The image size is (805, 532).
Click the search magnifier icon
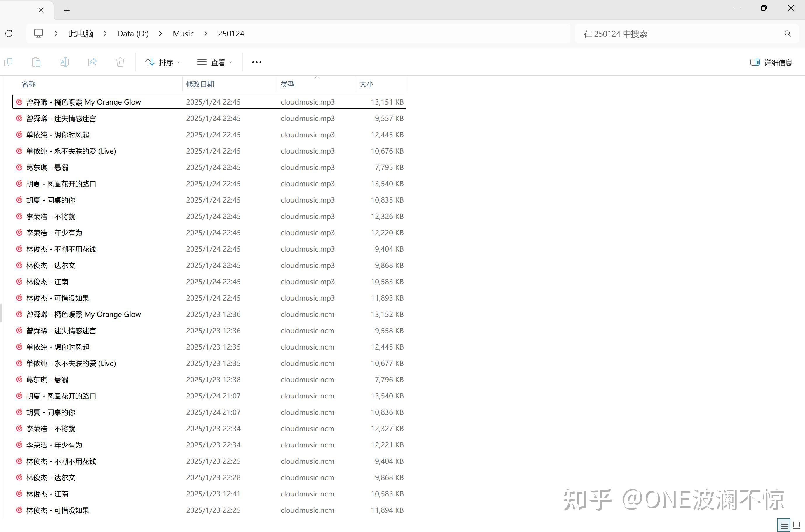787,33
